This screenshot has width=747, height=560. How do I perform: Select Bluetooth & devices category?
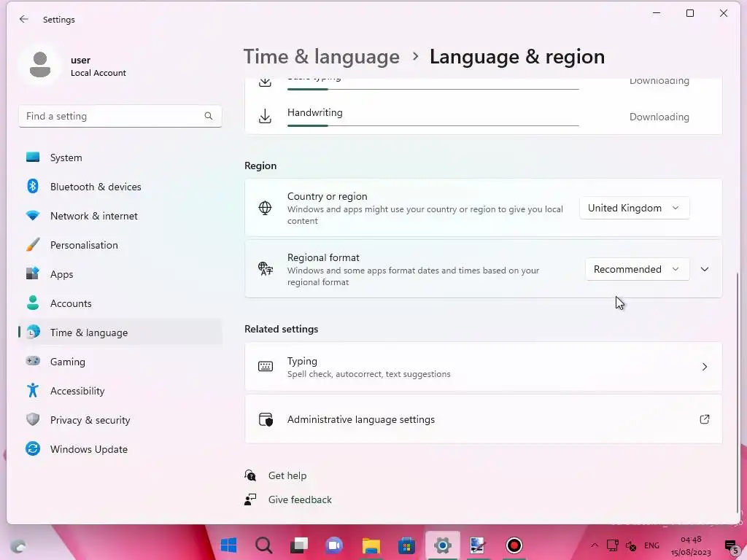point(120,186)
